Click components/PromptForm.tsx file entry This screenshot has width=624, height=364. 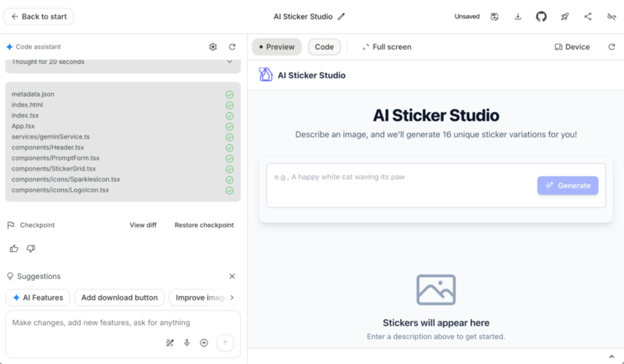click(x=55, y=158)
